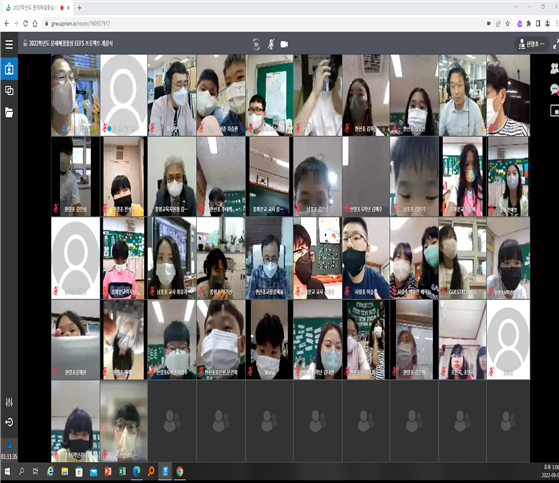Expand the network signal status indicator above timer
The image size is (559, 483).
click(9, 446)
